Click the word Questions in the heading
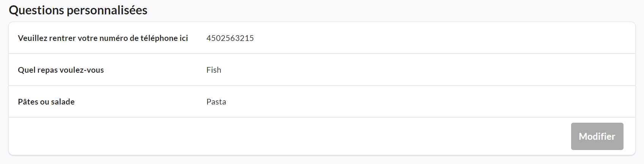Viewport: 644px width, 164px height. (x=36, y=10)
